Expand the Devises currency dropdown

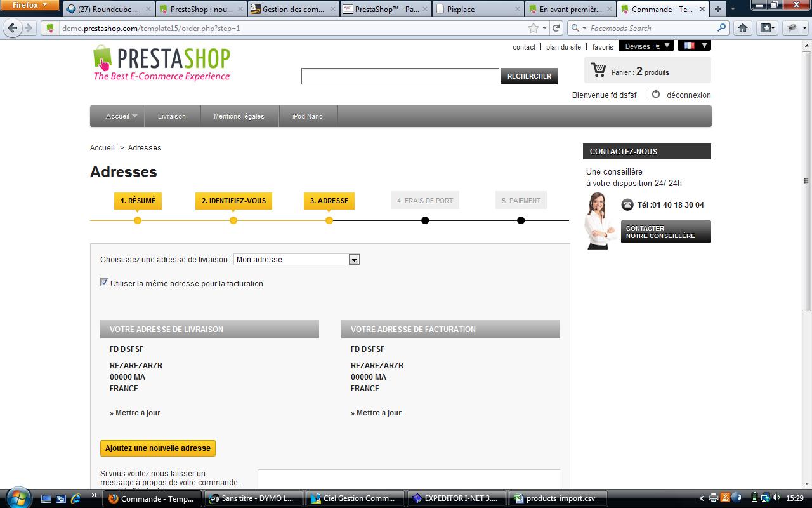pos(646,46)
